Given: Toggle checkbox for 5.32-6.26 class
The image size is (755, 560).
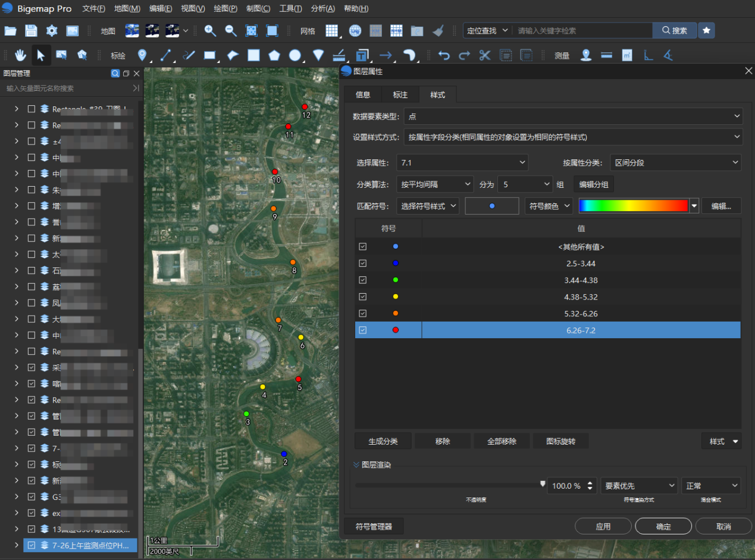Looking at the screenshot, I should [x=363, y=313].
